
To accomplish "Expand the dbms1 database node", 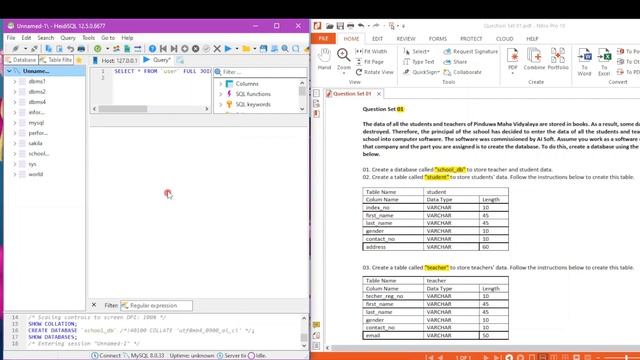I will (15, 81).
